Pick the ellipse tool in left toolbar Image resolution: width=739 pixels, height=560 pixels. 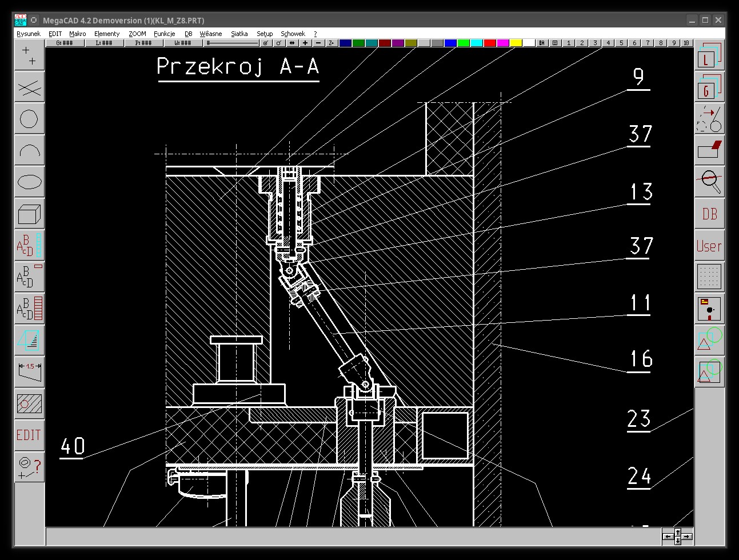[29, 182]
